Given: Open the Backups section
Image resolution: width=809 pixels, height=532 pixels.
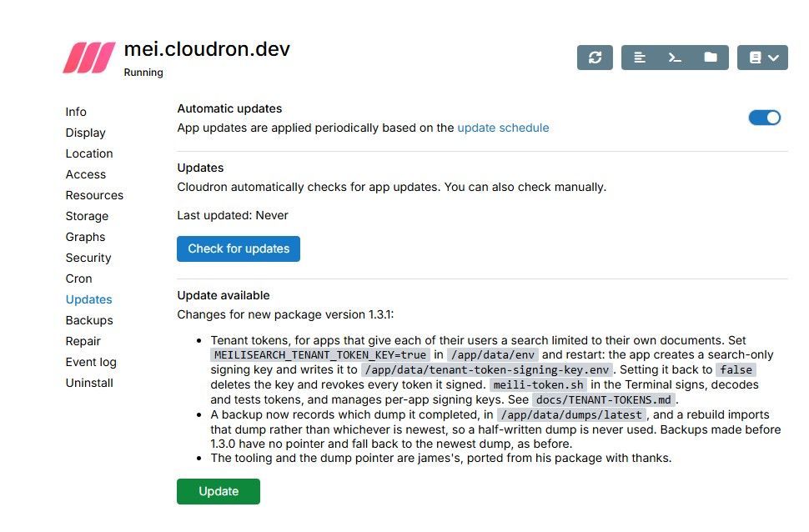Looking at the screenshot, I should click(89, 320).
